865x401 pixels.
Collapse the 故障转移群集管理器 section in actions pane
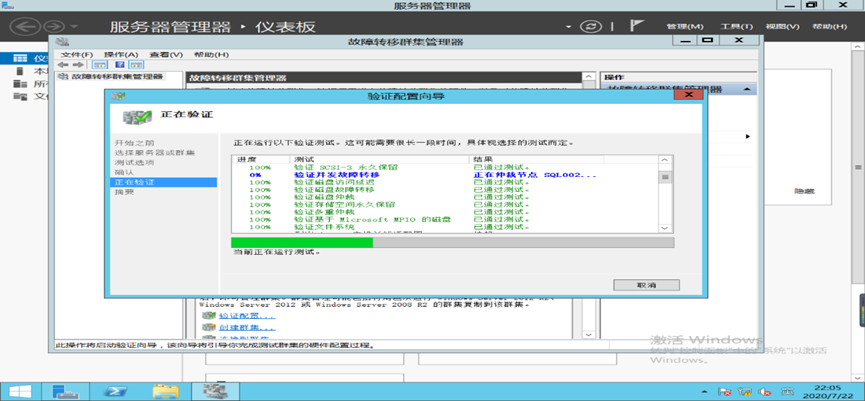tap(746, 89)
